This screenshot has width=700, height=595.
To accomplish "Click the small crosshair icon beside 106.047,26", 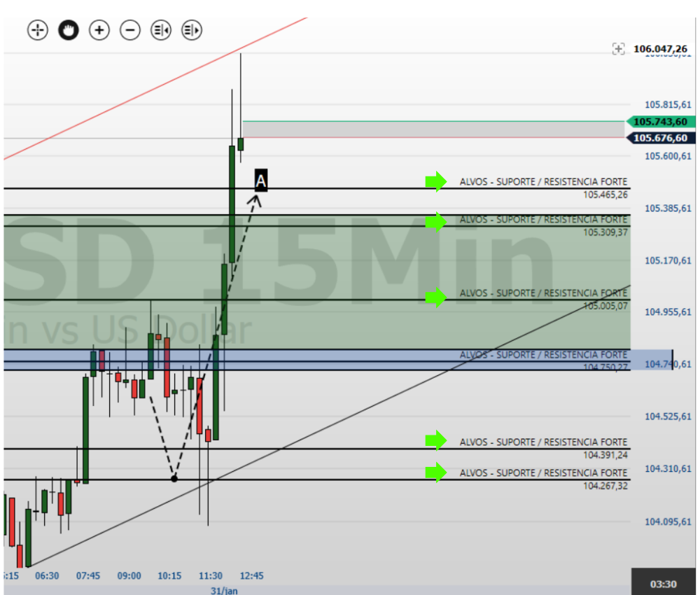I will click(x=618, y=49).
